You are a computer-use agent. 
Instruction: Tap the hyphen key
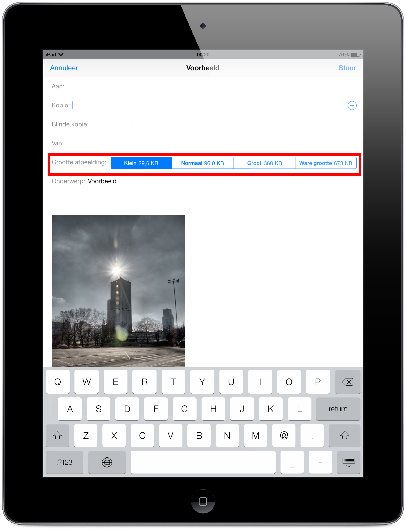[320, 462]
